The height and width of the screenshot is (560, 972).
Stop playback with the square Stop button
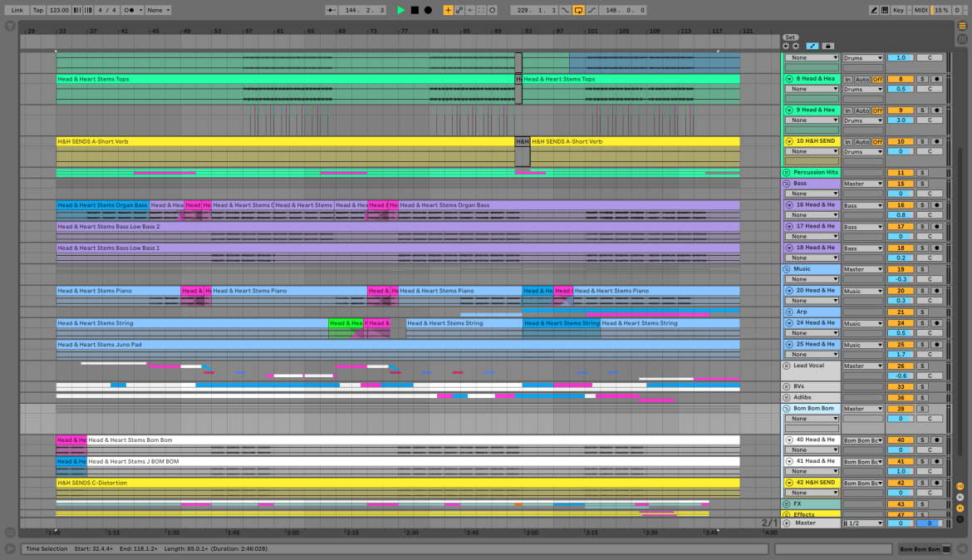point(415,10)
